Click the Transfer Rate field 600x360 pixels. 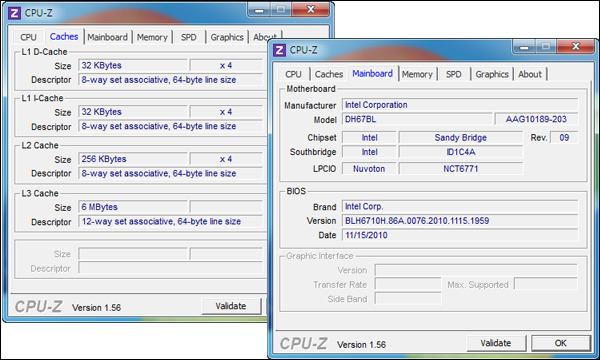(x=408, y=284)
